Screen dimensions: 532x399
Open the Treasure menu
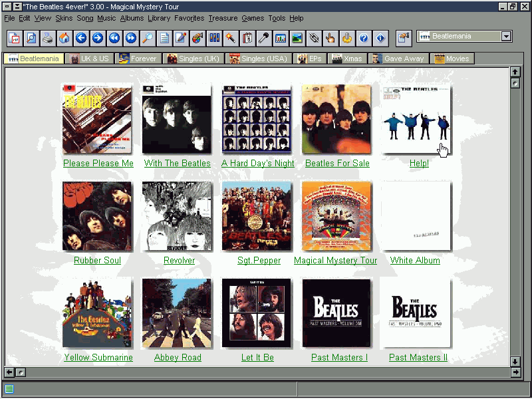pos(222,18)
